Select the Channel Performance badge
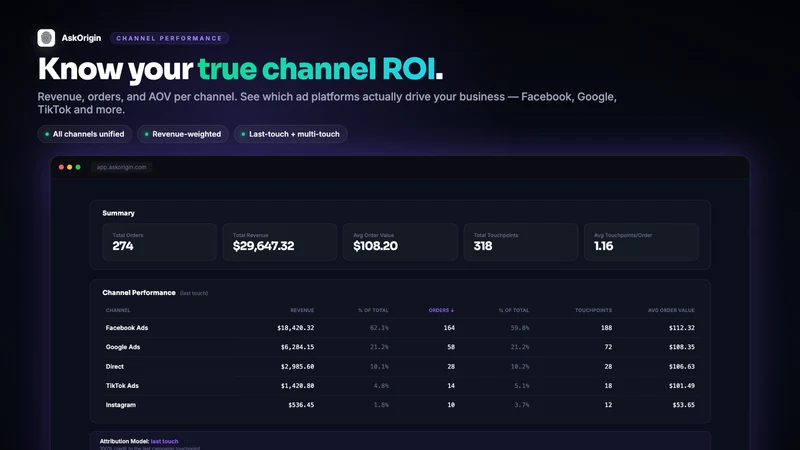The height and width of the screenshot is (450, 800). tap(169, 38)
